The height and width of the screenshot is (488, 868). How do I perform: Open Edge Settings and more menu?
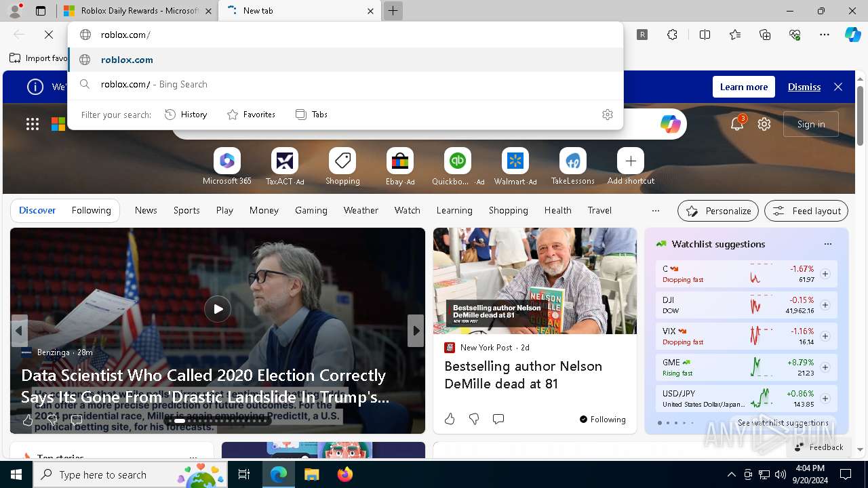point(825,35)
